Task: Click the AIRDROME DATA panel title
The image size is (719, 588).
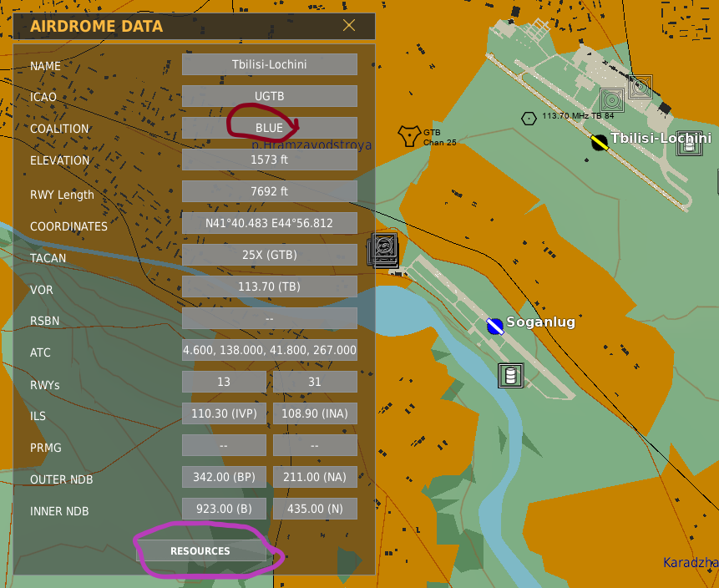Action: [x=96, y=26]
